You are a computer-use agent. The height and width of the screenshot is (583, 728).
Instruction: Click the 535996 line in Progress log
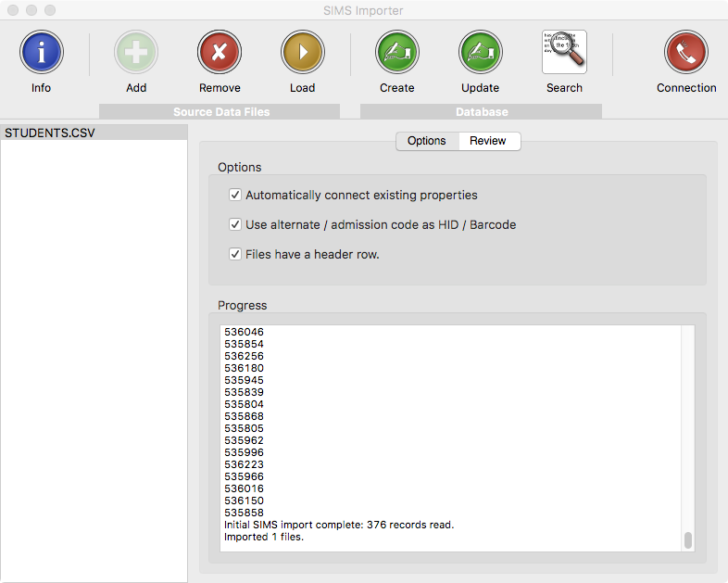244,452
